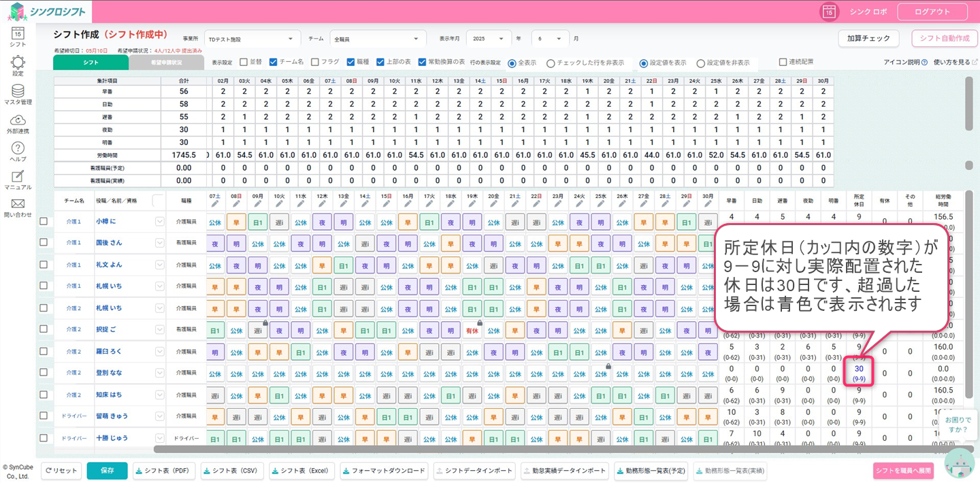Open 外部連携 cloud sync icon
The height and width of the screenshot is (483, 980).
coord(18,120)
